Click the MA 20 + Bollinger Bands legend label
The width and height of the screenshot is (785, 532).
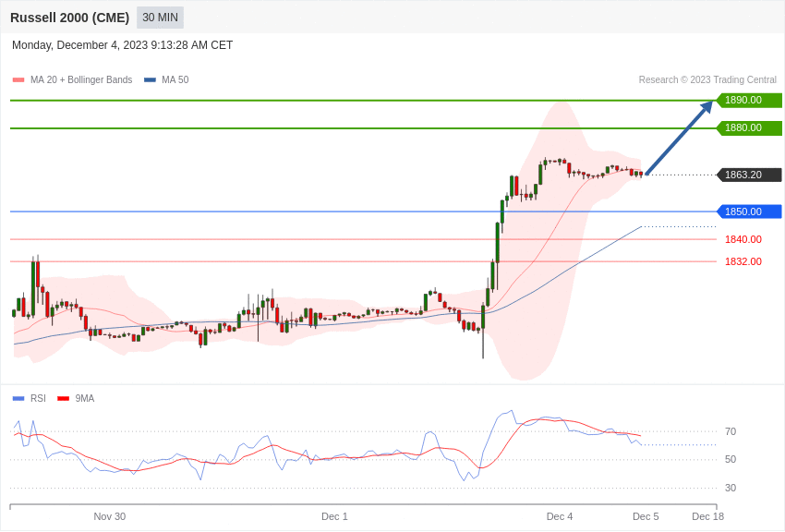pyautogui.click(x=81, y=80)
